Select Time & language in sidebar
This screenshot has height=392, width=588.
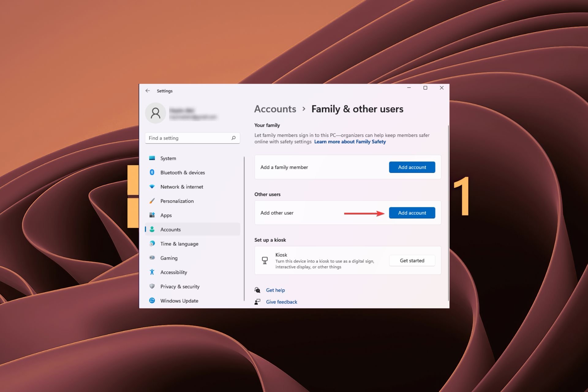[179, 244]
